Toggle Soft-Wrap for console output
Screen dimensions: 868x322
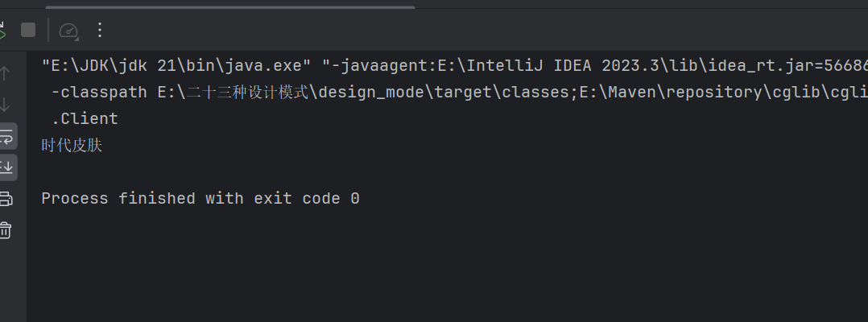[x=6, y=136]
